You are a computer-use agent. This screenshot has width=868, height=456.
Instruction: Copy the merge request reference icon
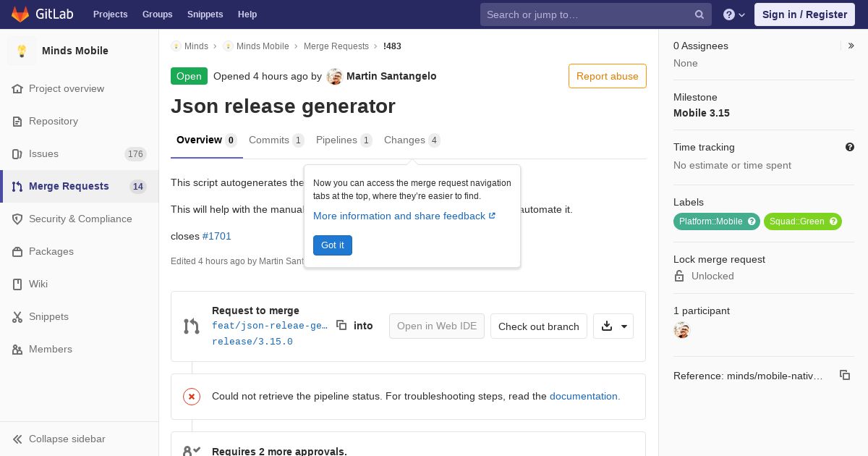click(844, 375)
